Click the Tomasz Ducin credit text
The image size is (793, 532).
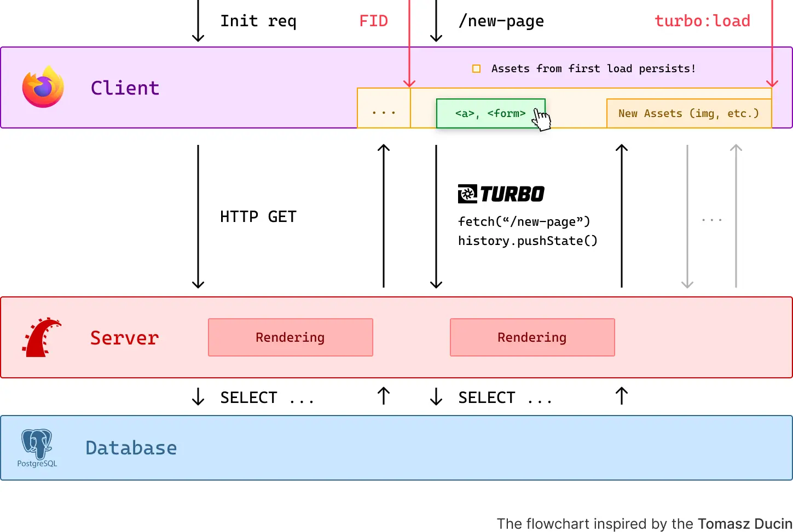click(x=745, y=523)
